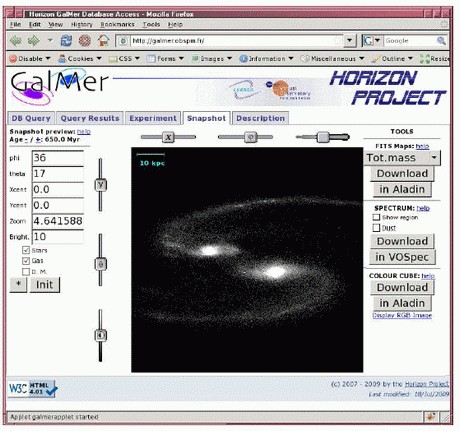Open the Tot.mass FITS maps dropdown

coord(402,158)
